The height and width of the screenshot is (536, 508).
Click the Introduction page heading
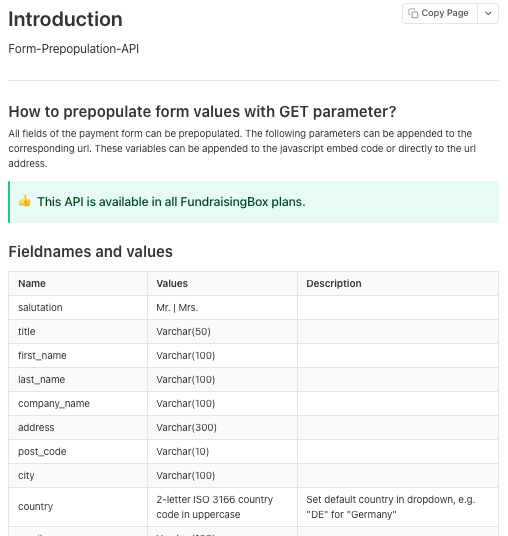tap(65, 19)
